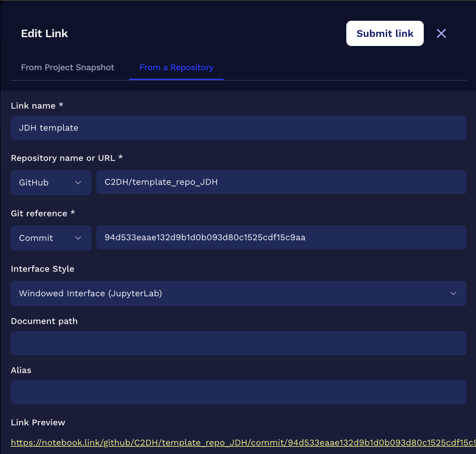Click the 'Alias' label
The width and height of the screenshot is (476, 454).
[21, 370]
